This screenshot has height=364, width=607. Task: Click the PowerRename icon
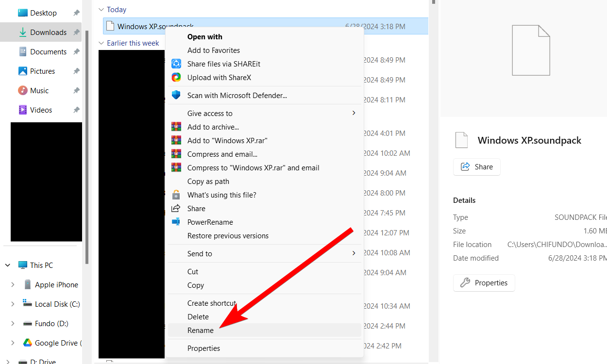coord(176,222)
